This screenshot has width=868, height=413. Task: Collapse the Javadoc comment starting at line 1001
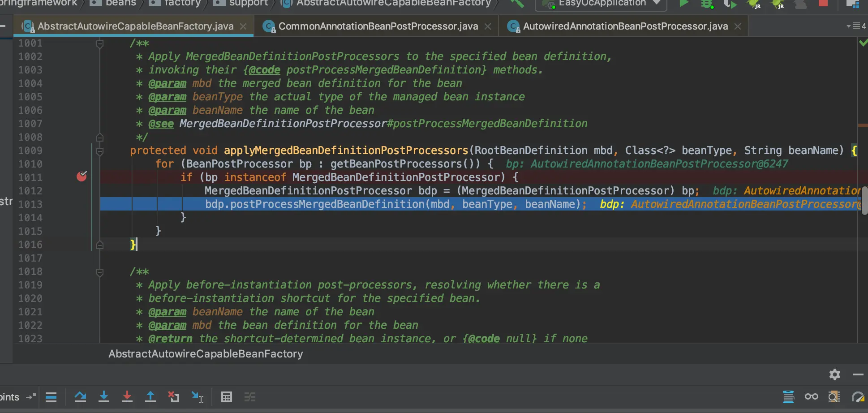100,43
